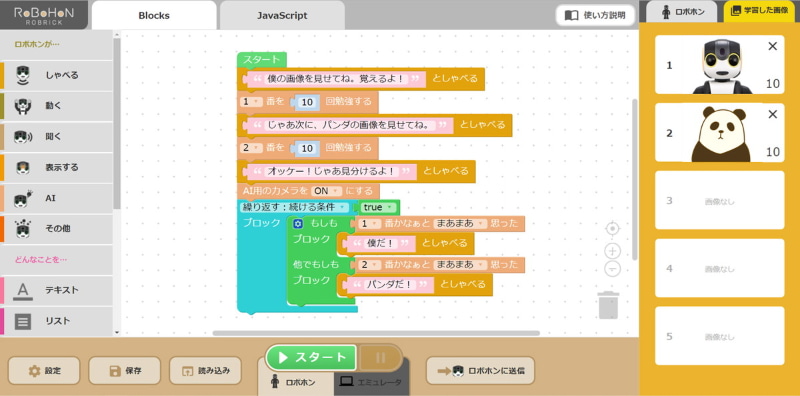Click the palette scroll-down arrow
The image size is (800, 396).
tap(117, 333)
